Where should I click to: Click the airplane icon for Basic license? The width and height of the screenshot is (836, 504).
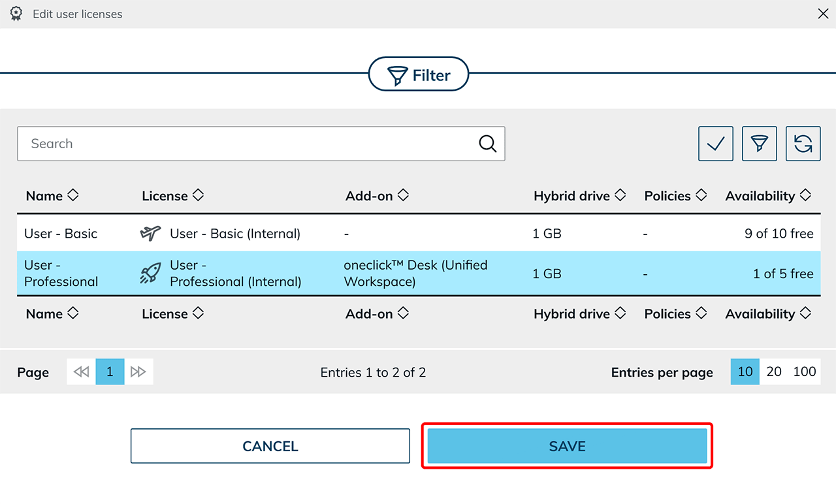pos(151,234)
